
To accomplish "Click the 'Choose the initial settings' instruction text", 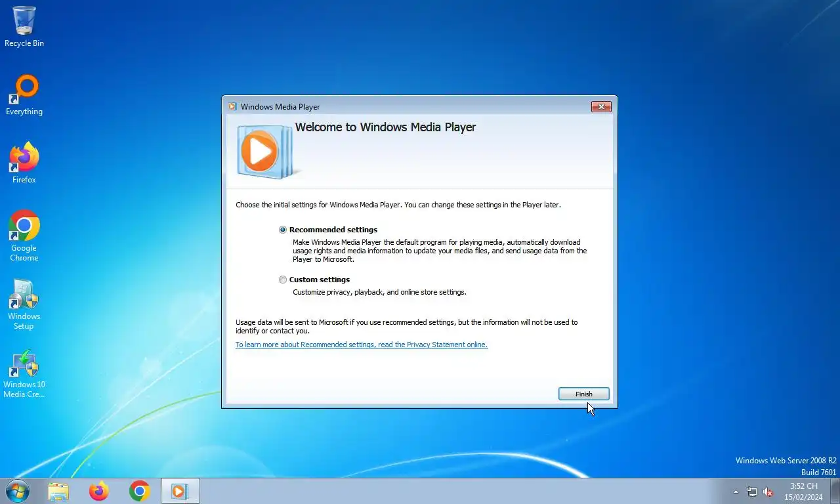I will point(398,205).
